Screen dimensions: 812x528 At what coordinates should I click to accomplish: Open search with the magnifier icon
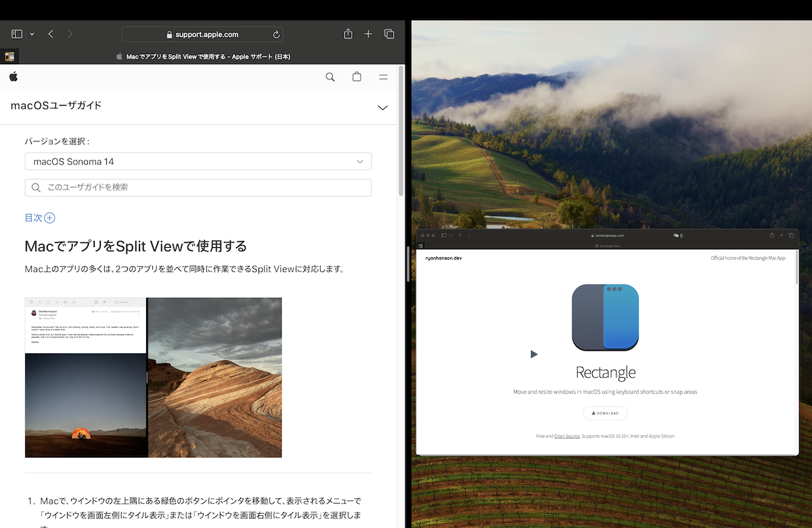point(330,76)
